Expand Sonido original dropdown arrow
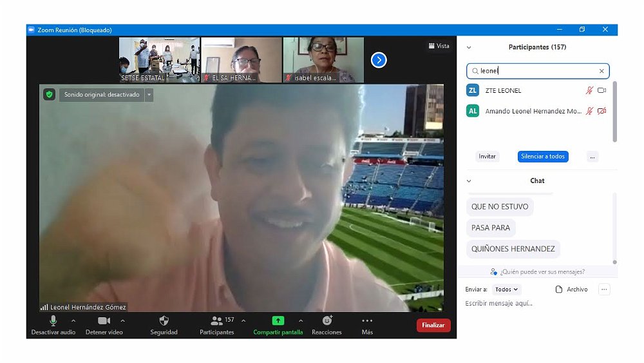Viewport: 644px width, 363px height. pos(149,95)
